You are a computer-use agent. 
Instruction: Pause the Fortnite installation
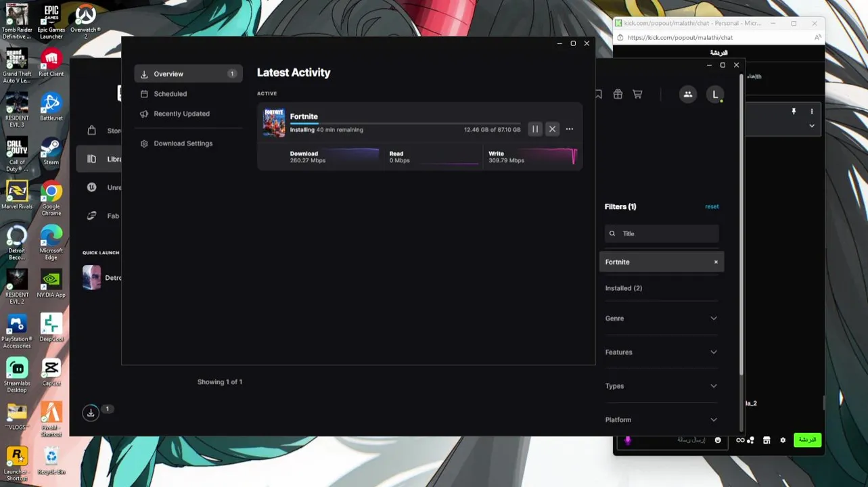(535, 129)
